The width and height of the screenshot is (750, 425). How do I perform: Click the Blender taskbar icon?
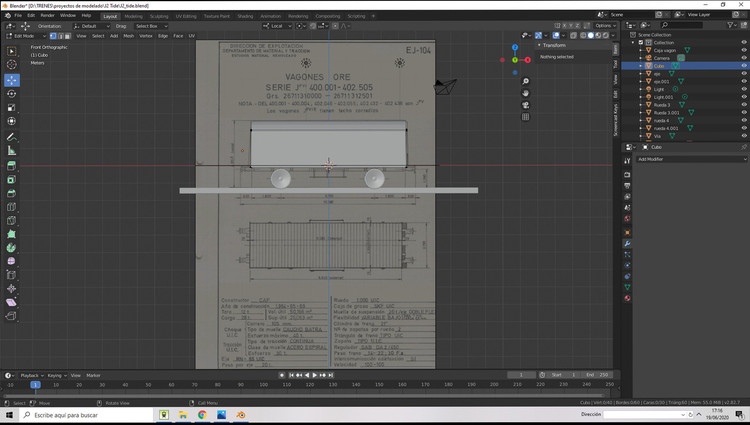pos(241,415)
